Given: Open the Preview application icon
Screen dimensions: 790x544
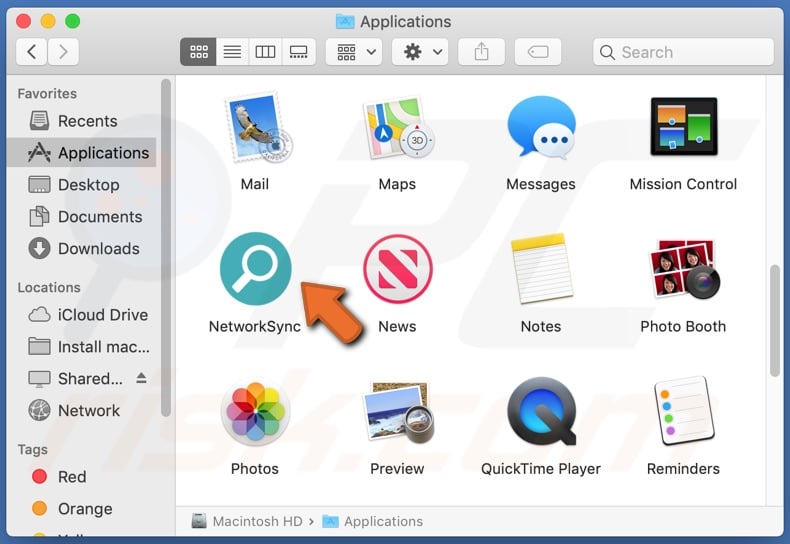Looking at the screenshot, I should [x=398, y=413].
